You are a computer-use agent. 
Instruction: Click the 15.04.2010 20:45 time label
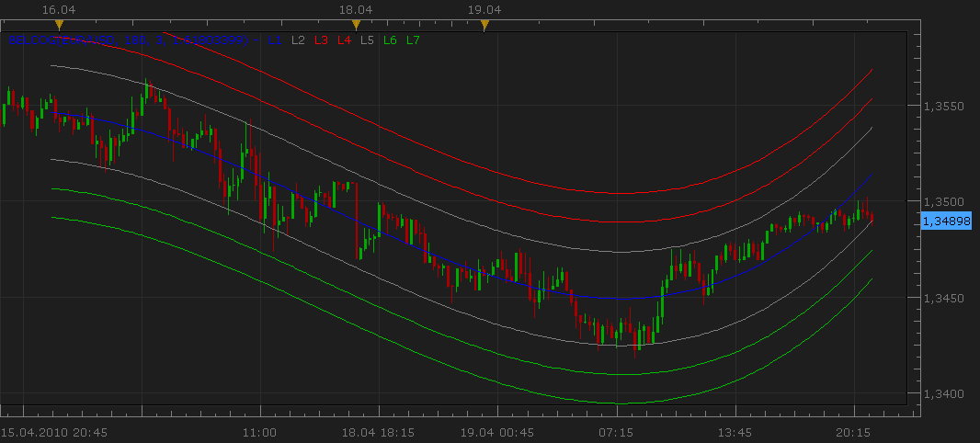pos(54,432)
